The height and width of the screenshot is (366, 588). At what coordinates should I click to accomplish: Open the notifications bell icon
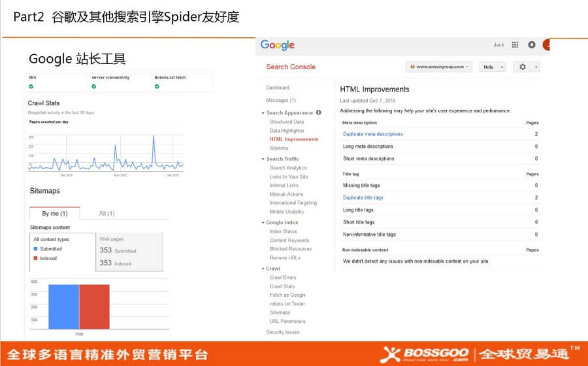pos(531,44)
